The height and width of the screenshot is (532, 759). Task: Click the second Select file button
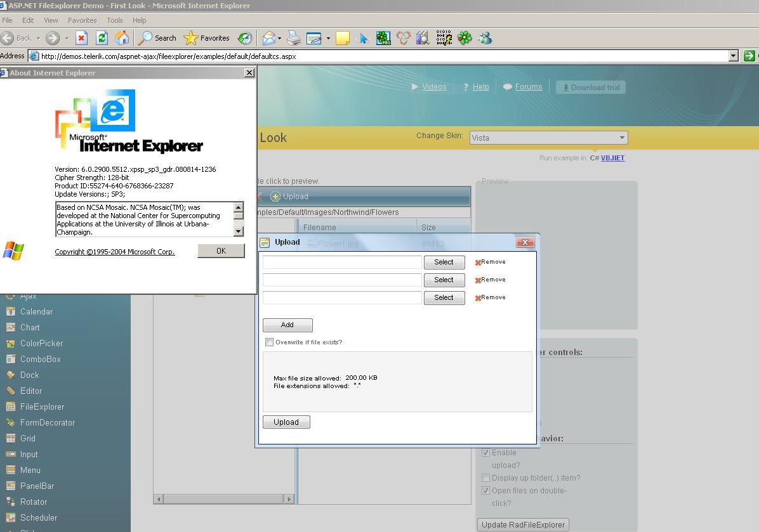pyautogui.click(x=444, y=280)
